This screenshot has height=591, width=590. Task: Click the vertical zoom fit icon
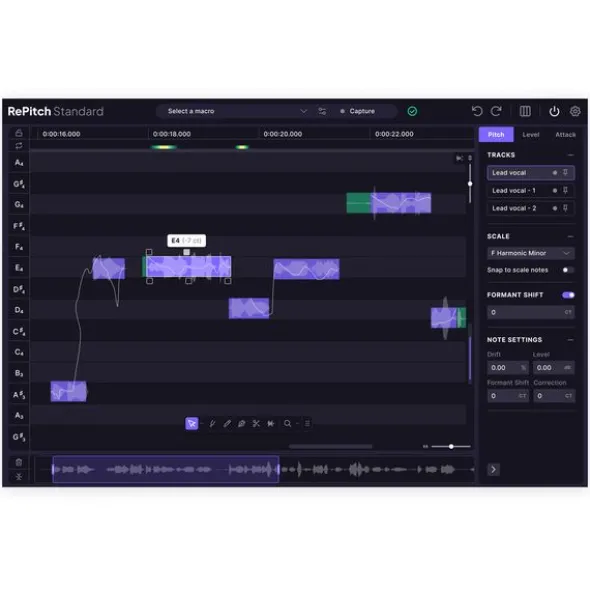pos(470,158)
